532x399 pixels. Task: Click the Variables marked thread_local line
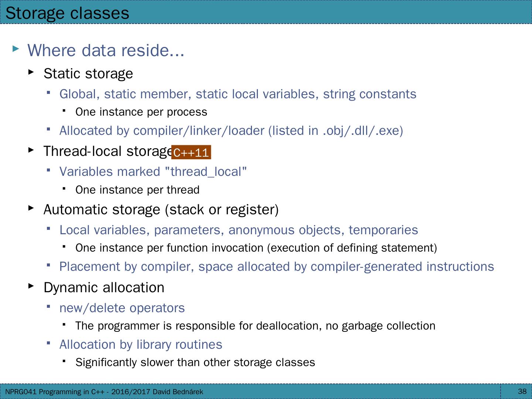coord(153,171)
